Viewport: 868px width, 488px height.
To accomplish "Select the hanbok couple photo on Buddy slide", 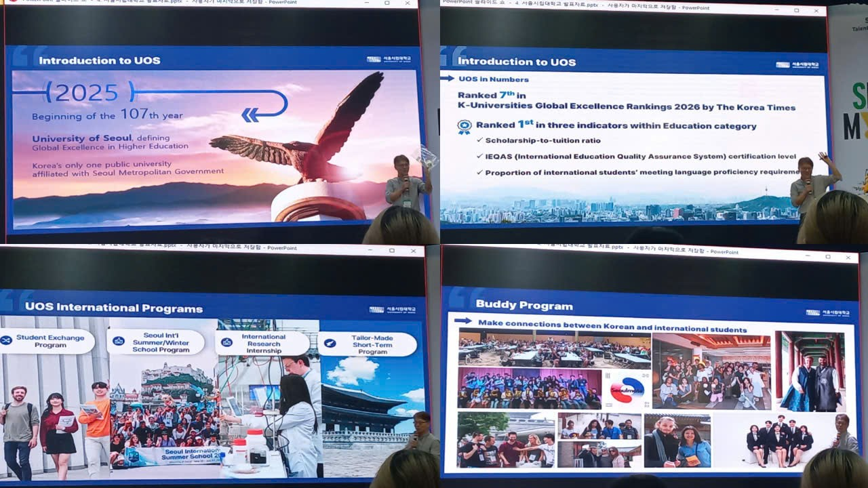I will [x=810, y=371].
